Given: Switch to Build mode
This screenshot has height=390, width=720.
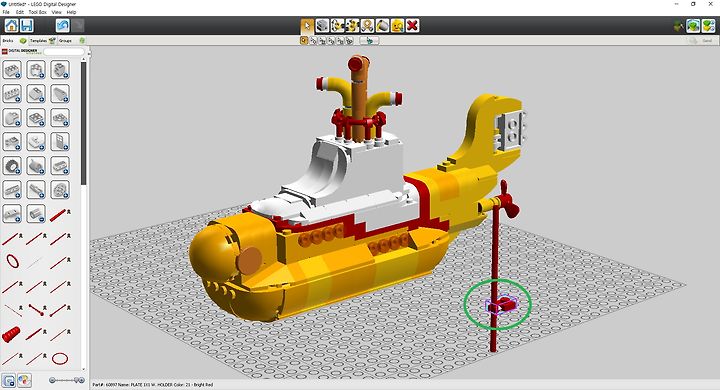Looking at the screenshot, I should click(x=679, y=26).
